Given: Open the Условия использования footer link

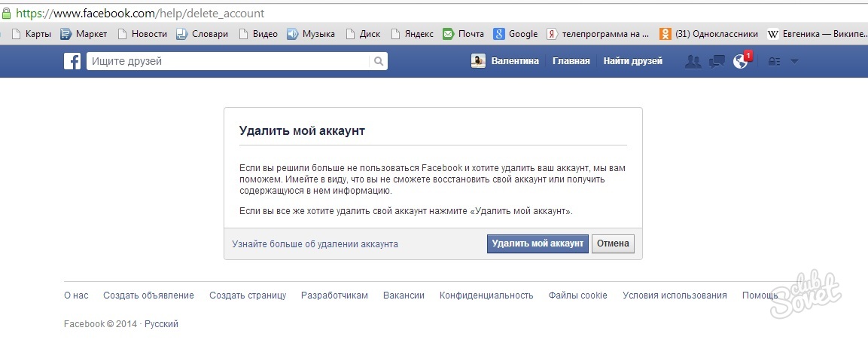Looking at the screenshot, I should point(675,295).
